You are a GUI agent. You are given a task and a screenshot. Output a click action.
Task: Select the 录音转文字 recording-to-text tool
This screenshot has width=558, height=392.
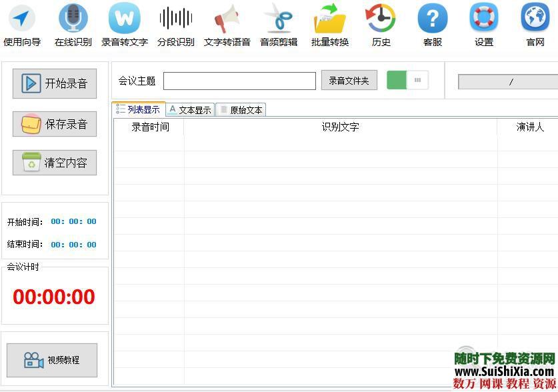pyautogui.click(x=124, y=23)
